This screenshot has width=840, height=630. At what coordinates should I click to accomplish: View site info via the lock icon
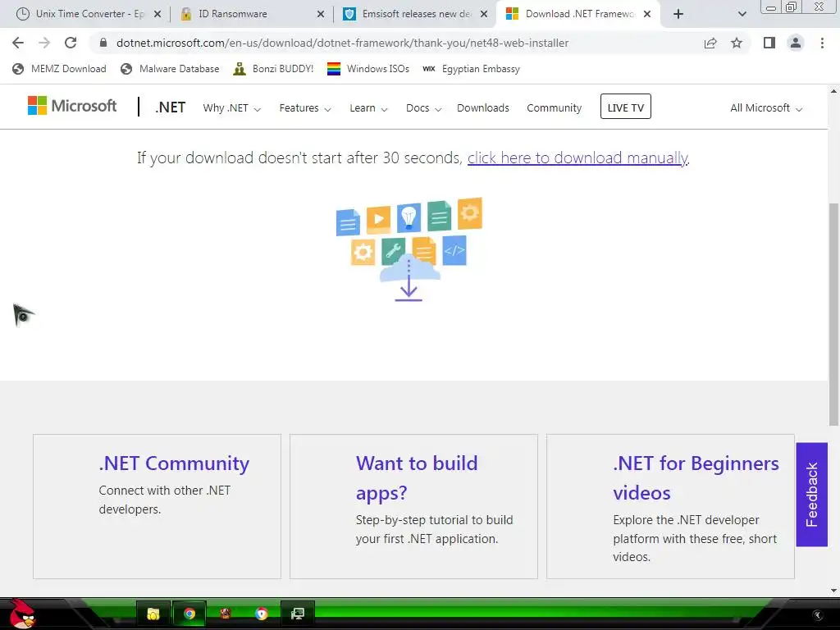click(103, 43)
